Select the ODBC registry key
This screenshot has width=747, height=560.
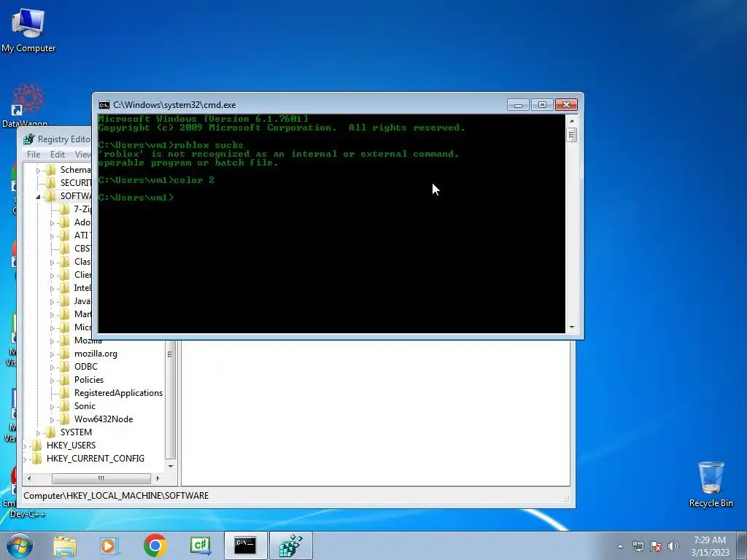[x=86, y=367]
